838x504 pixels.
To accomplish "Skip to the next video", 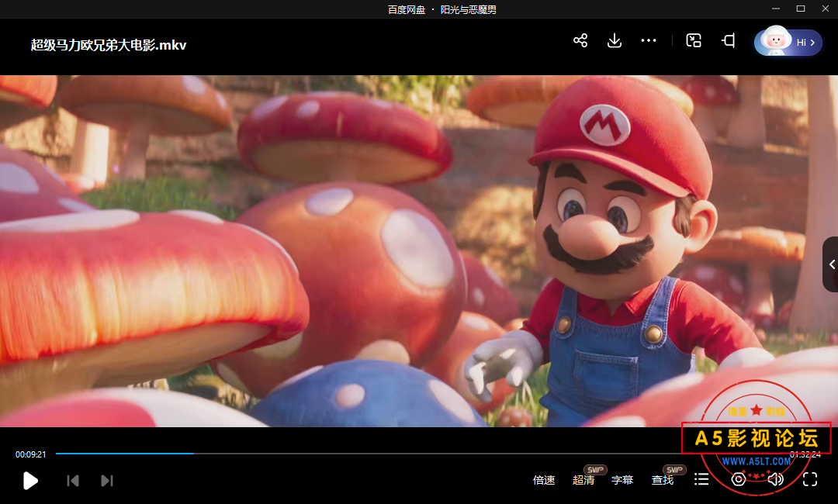I will tap(107, 481).
